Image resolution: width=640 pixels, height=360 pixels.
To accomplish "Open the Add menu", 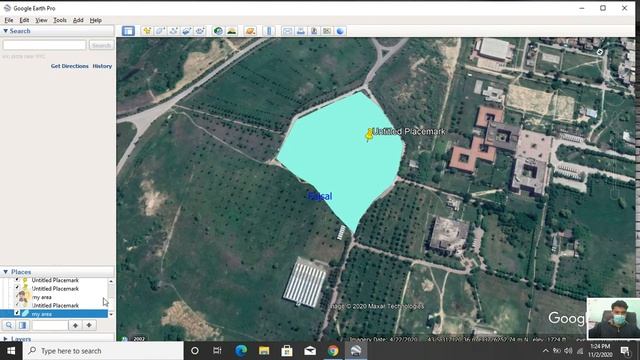I will point(78,20).
